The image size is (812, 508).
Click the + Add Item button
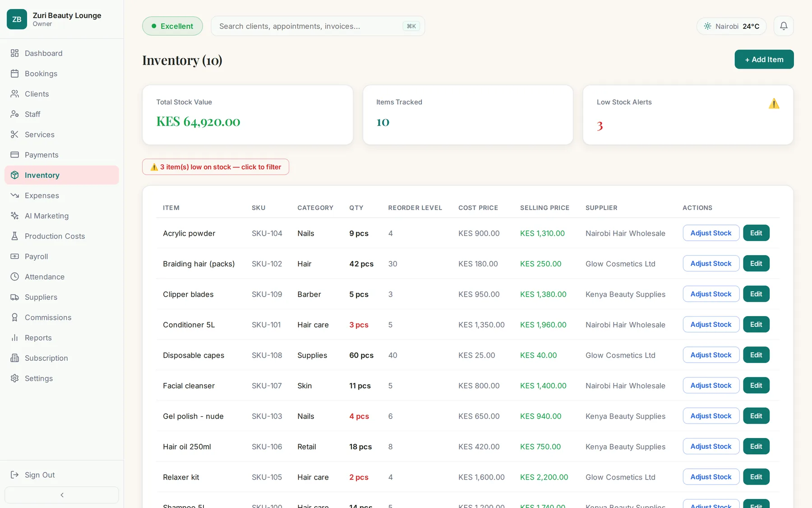tap(764, 60)
